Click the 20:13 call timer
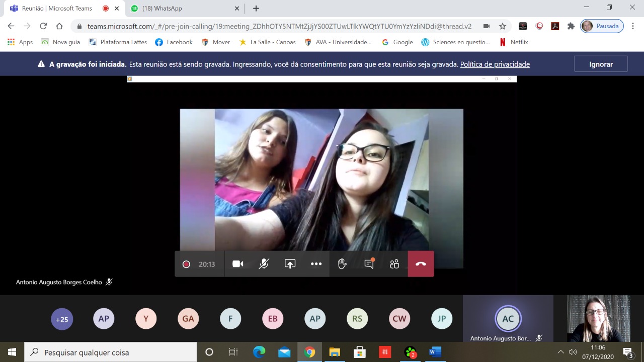This screenshot has width=644, height=362. (x=207, y=264)
